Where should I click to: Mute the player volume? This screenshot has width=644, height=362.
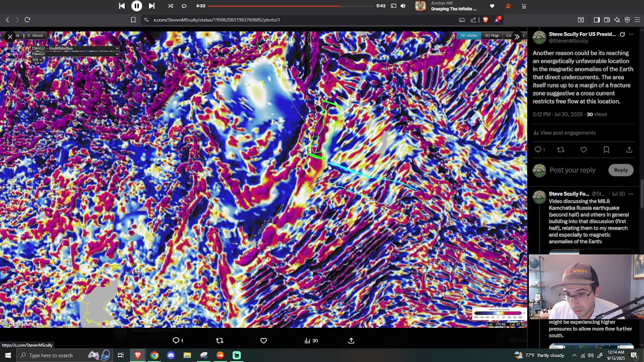click(403, 6)
